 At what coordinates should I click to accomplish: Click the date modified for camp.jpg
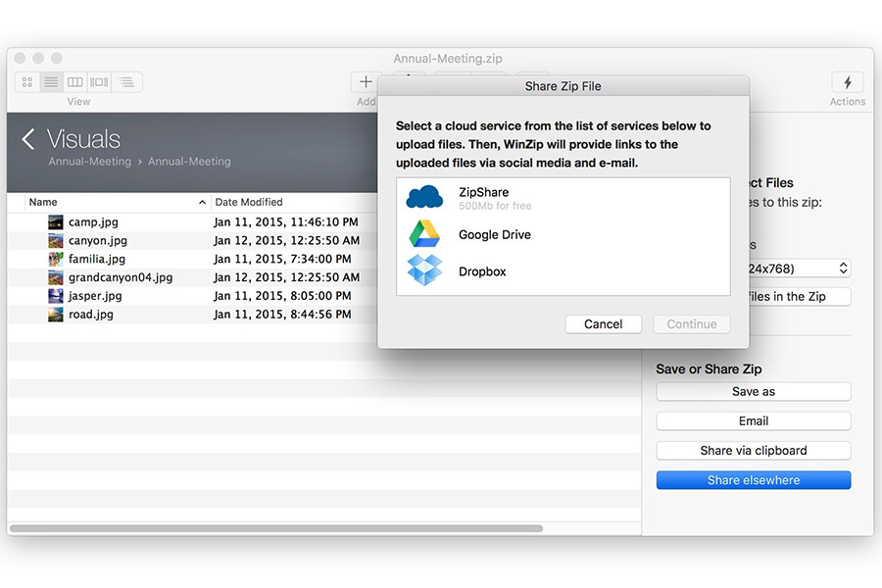tap(286, 222)
